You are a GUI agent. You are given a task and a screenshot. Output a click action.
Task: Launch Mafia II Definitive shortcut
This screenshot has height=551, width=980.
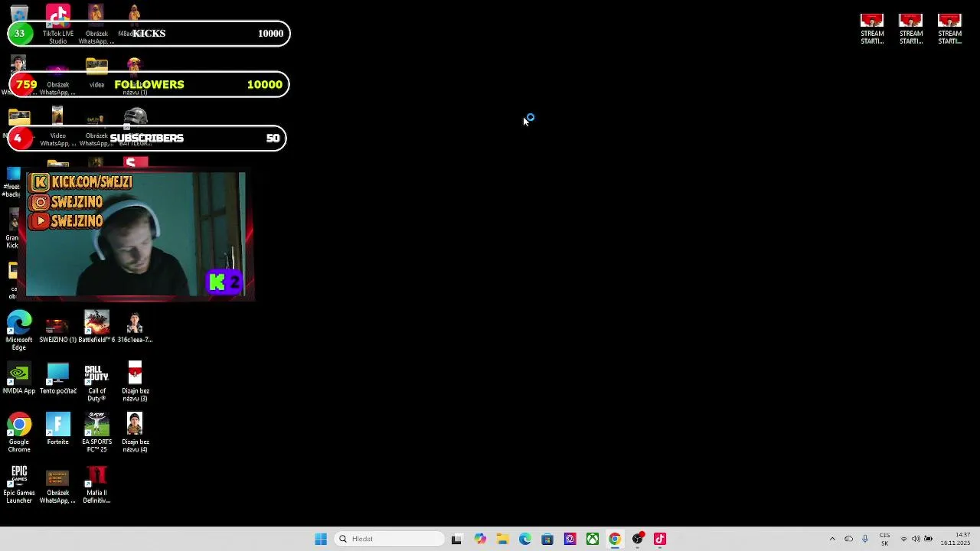click(x=96, y=484)
